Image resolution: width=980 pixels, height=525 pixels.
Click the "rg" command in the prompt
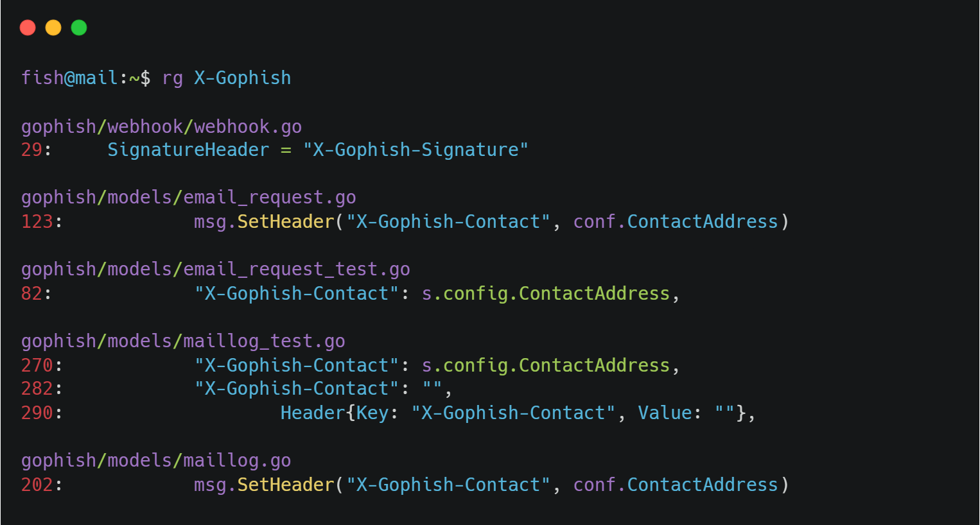click(x=172, y=78)
